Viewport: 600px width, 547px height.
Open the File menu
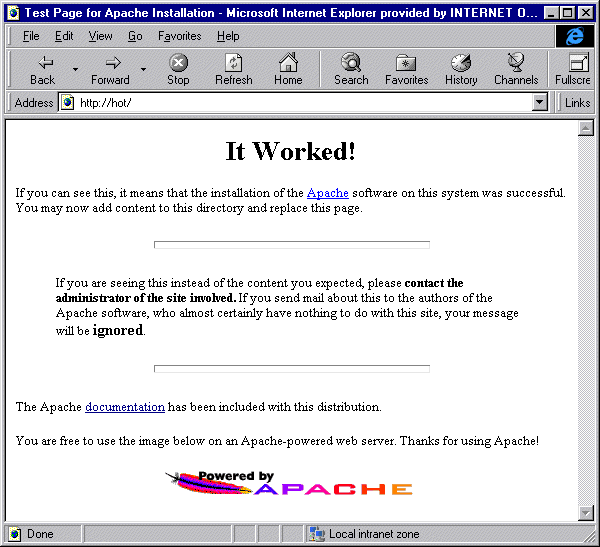(x=31, y=36)
